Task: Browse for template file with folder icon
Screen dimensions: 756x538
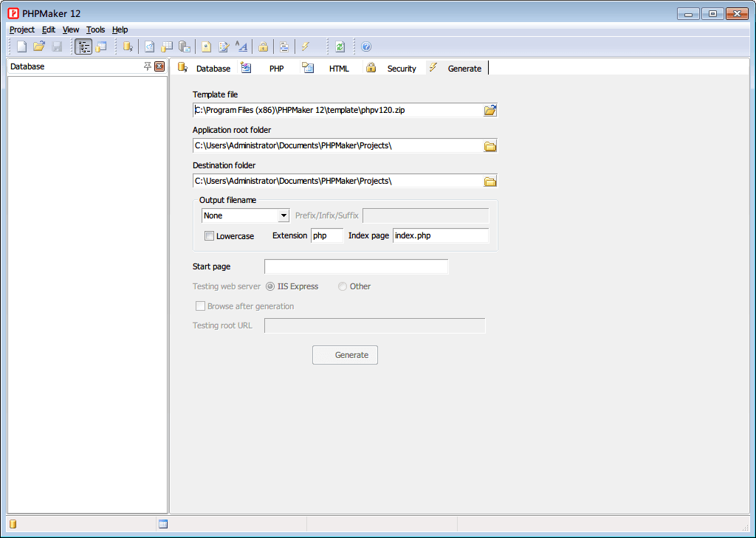Action: (x=490, y=111)
